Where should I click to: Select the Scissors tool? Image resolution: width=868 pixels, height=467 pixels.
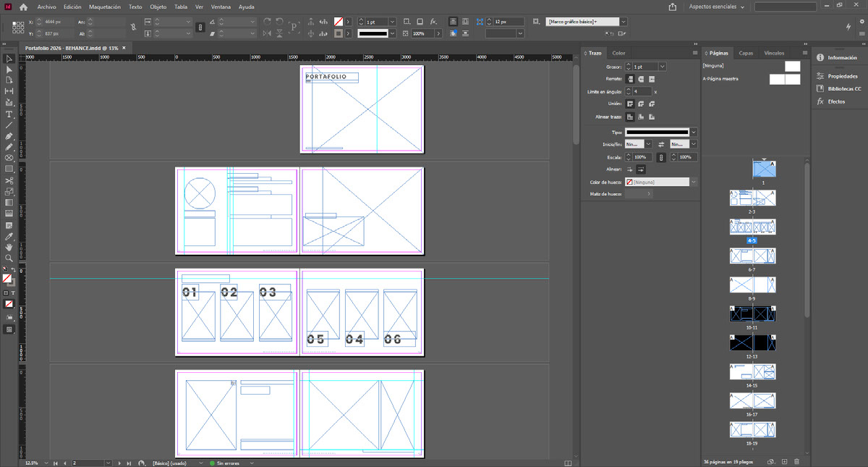point(9,181)
